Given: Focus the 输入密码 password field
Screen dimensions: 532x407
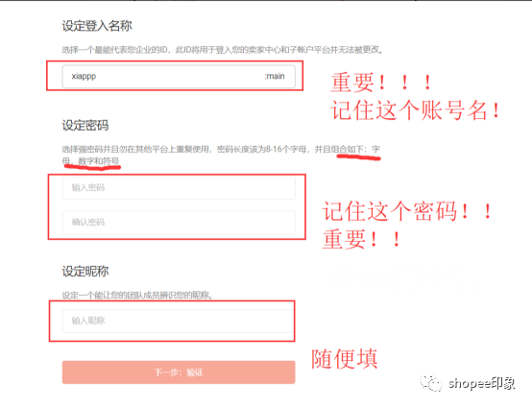Looking at the screenshot, I should [179, 188].
